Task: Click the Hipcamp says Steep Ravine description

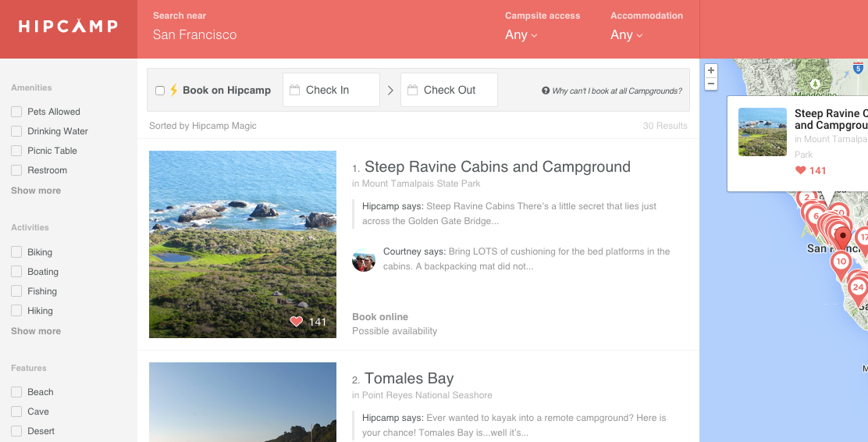Action: point(509,214)
